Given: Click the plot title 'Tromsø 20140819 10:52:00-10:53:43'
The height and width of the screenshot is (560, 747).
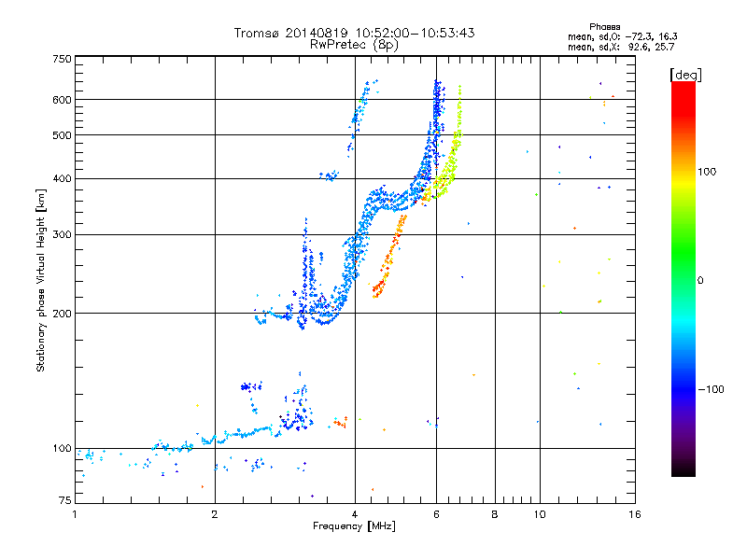Looking at the screenshot, I should 354,33.
